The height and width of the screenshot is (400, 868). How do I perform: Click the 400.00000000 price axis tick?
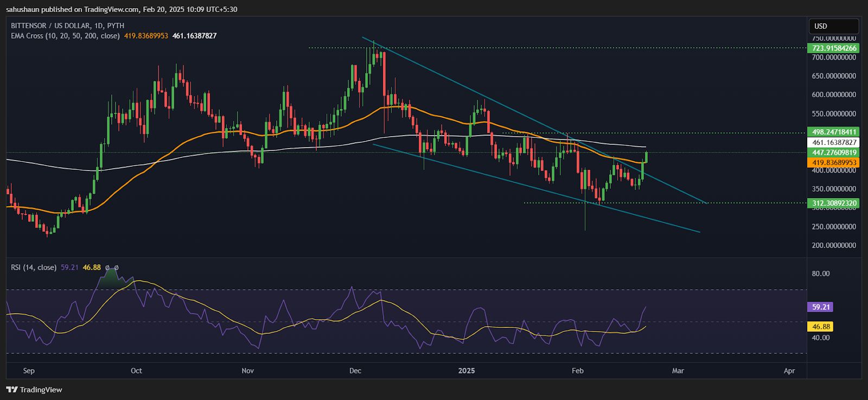(834, 170)
